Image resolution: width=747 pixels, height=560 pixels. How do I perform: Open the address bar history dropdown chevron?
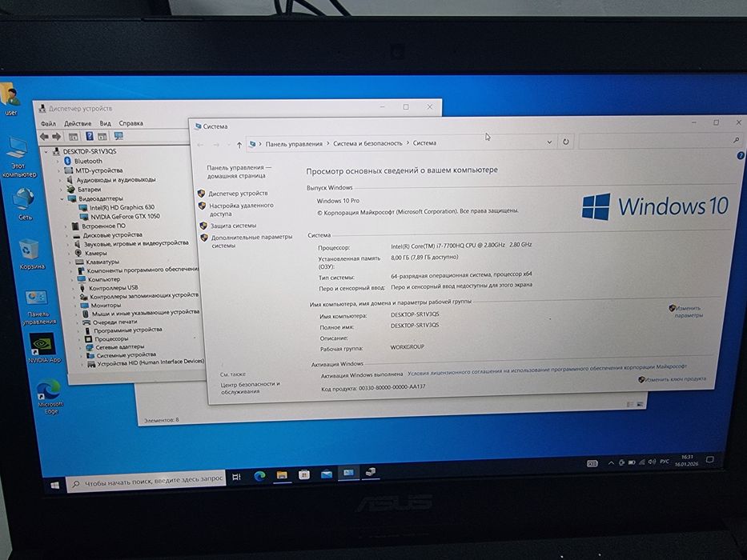[549, 142]
